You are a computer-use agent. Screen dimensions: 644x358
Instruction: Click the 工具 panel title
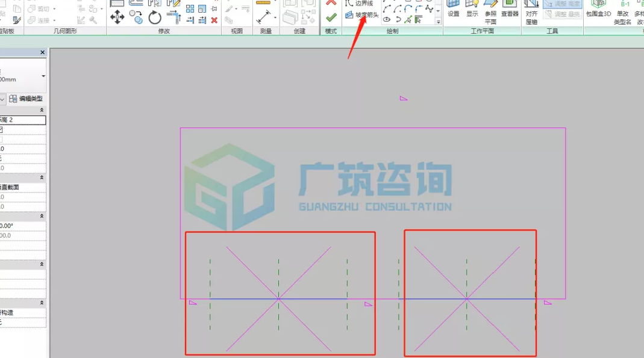pyautogui.click(x=552, y=31)
